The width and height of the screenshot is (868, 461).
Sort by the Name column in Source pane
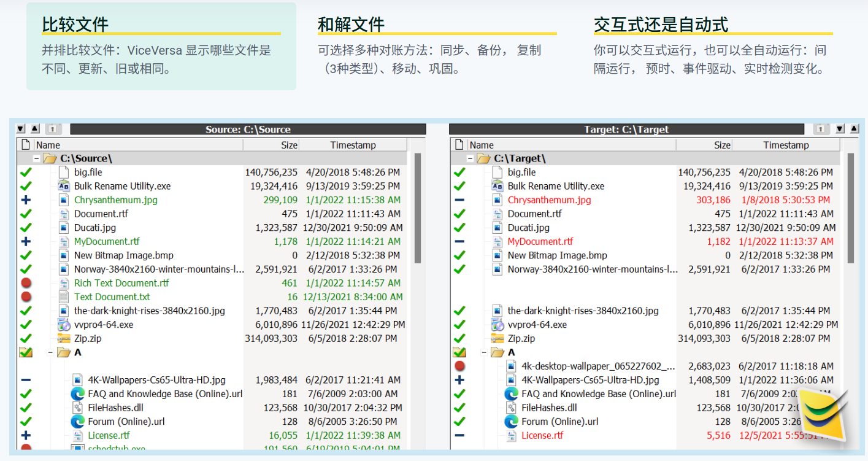(139, 145)
